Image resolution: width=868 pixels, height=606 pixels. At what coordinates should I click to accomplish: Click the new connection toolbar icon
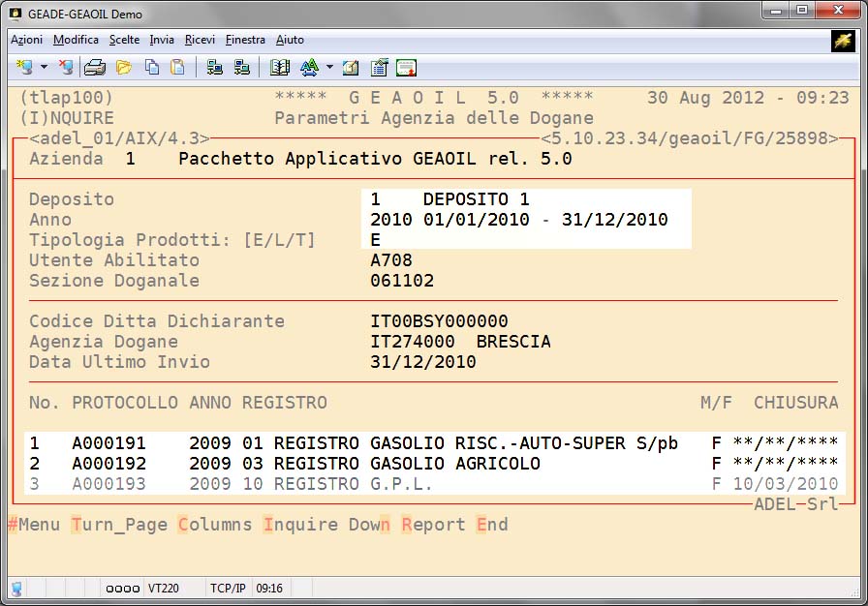pos(24,68)
